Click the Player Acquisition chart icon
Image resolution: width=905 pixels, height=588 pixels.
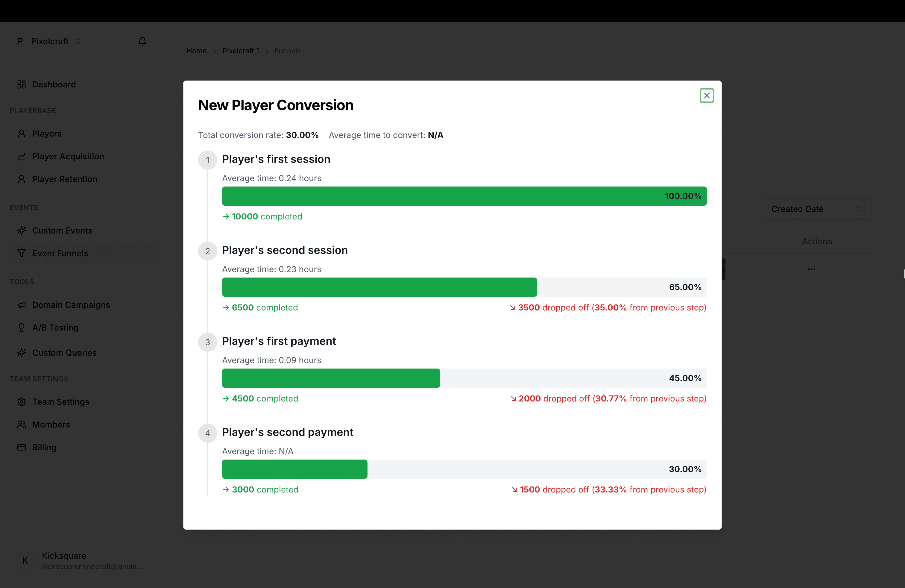pos(22,156)
